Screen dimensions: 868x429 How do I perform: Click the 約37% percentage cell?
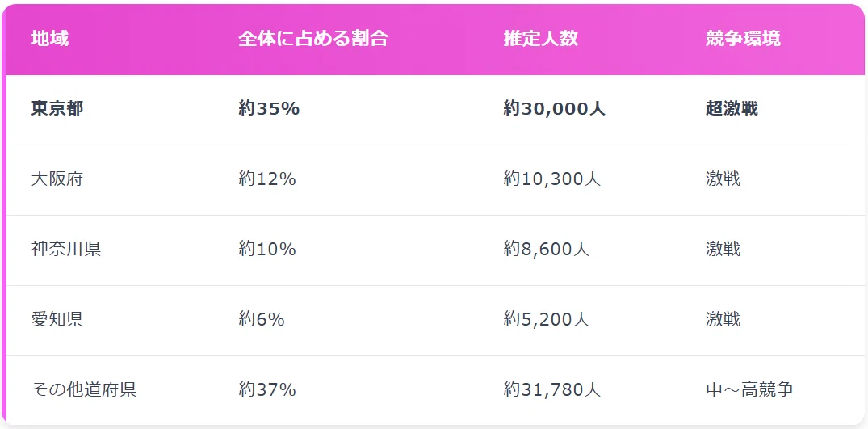267,390
